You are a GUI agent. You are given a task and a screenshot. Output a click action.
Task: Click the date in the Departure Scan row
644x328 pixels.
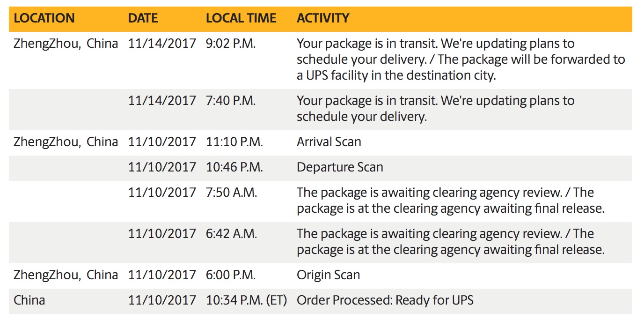(x=162, y=167)
